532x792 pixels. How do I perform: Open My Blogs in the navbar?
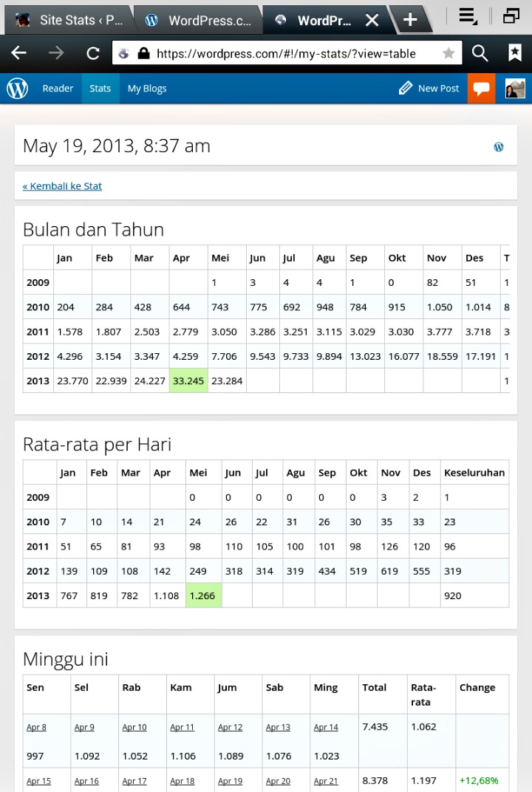point(147,89)
